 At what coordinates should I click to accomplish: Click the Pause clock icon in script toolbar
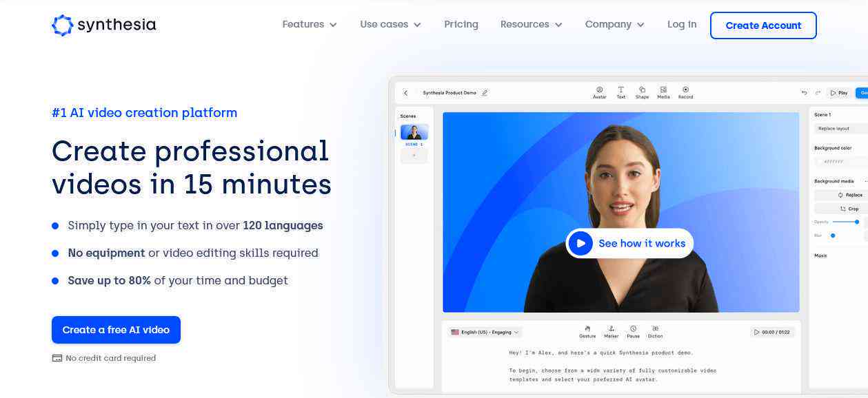click(x=633, y=331)
